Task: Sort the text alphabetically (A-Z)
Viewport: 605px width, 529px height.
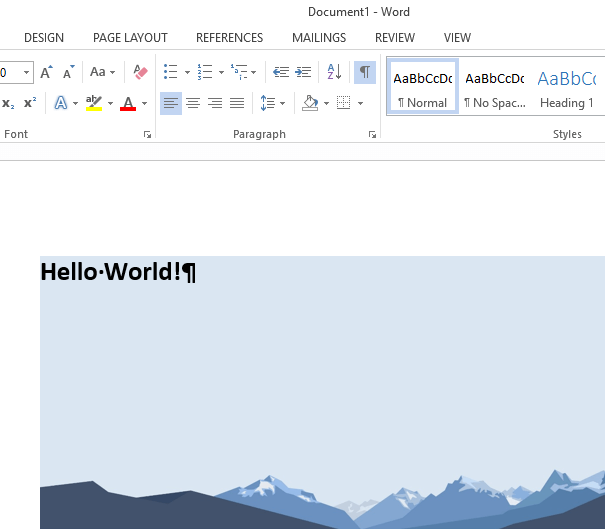Action: 334,72
